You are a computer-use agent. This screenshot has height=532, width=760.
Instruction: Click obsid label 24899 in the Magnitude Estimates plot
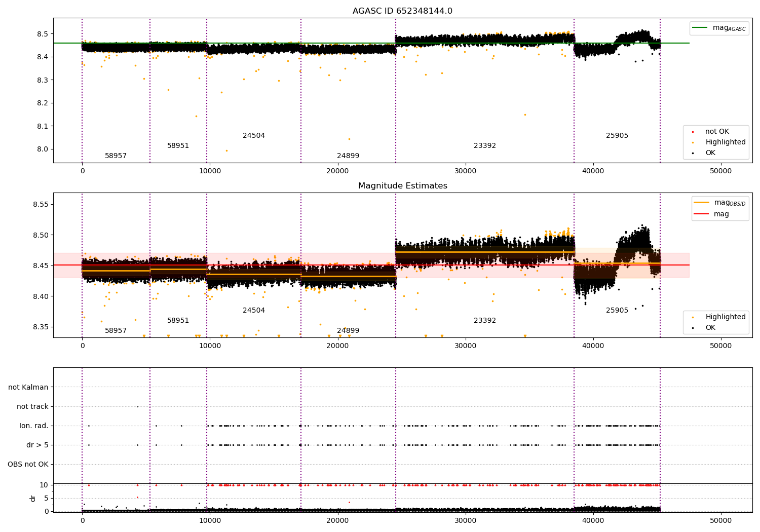click(348, 331)
